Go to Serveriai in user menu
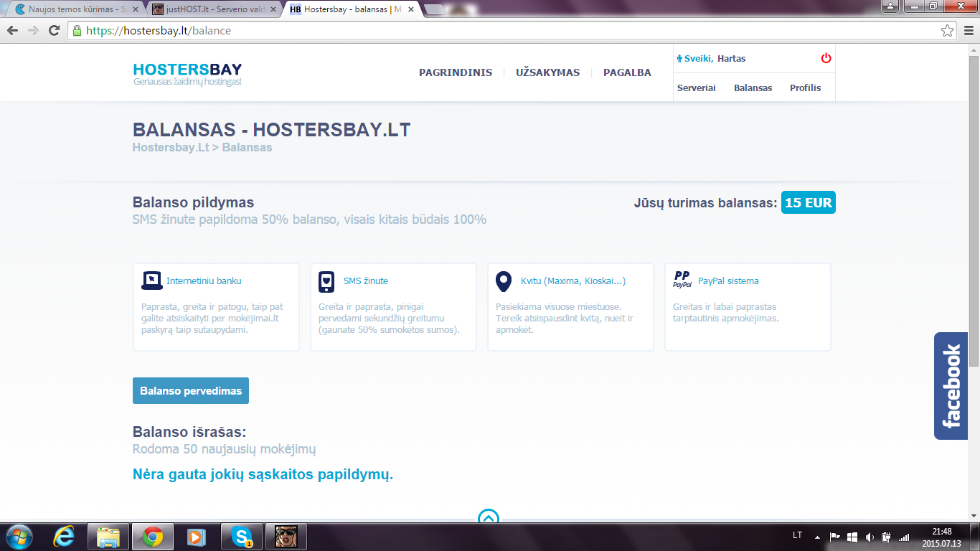This screenshot has width=980, height=551. [697, 88]
